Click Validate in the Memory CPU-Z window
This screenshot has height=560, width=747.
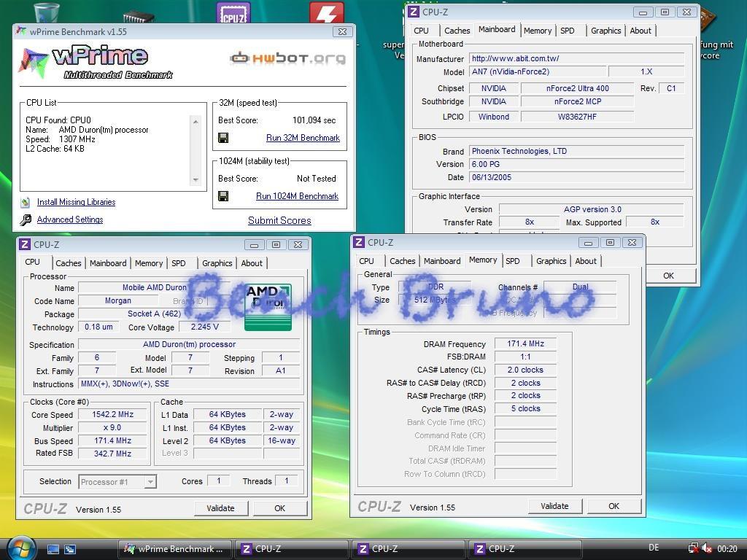coord(554,506)
